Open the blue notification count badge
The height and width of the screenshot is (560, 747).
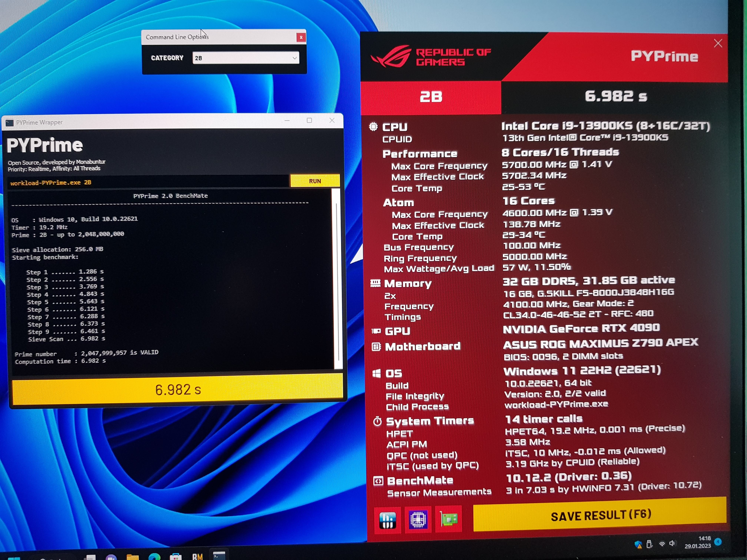point(718,542)
